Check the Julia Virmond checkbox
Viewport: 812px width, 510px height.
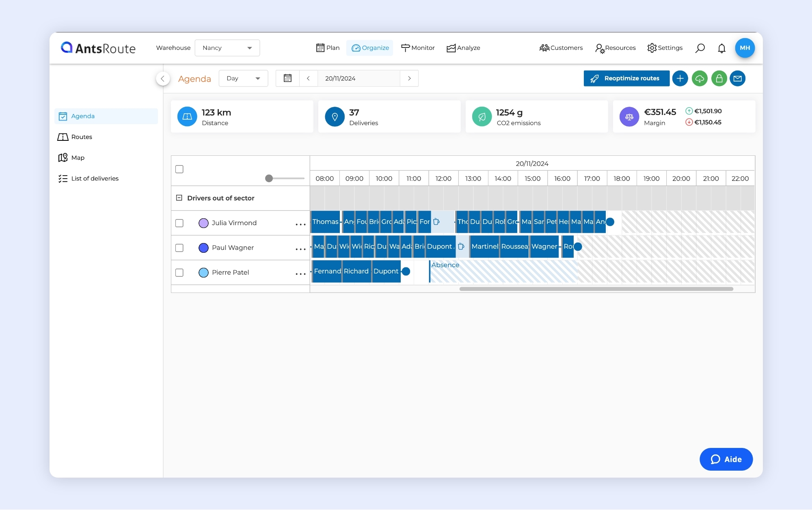[x=179, y=223]
